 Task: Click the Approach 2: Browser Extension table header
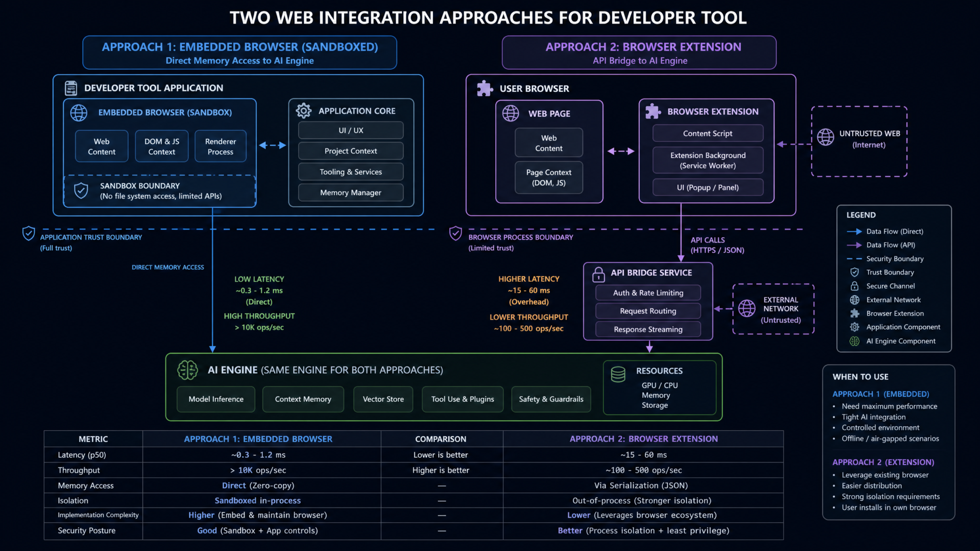coord(644,439)
